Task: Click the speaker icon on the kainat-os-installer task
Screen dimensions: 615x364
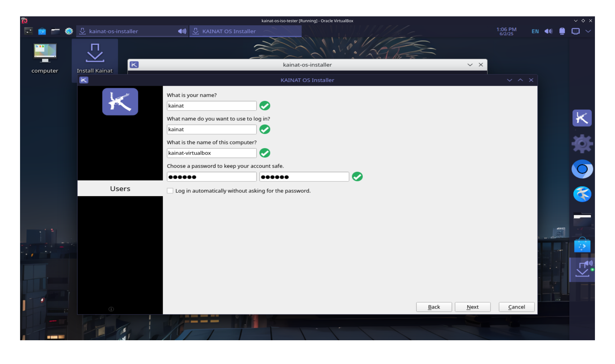Action: pyautogui.click(x=182, y=31)
